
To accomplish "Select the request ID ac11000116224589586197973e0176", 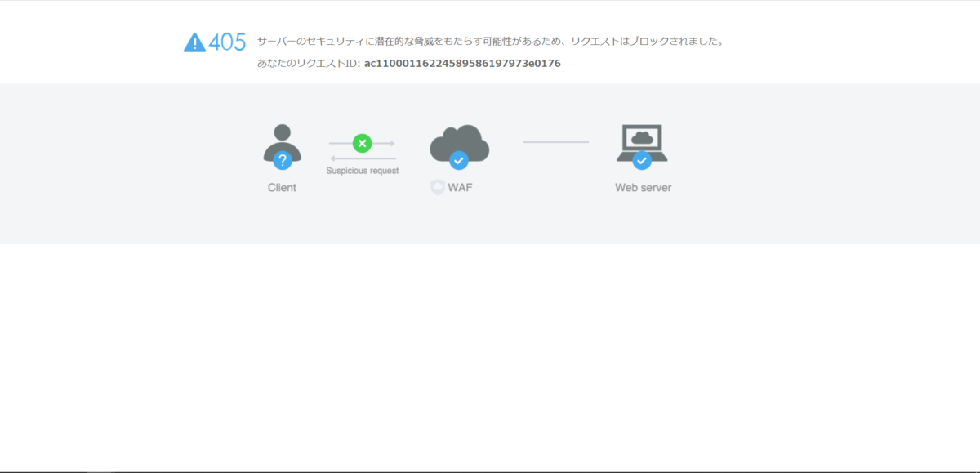I will (461, 63).
